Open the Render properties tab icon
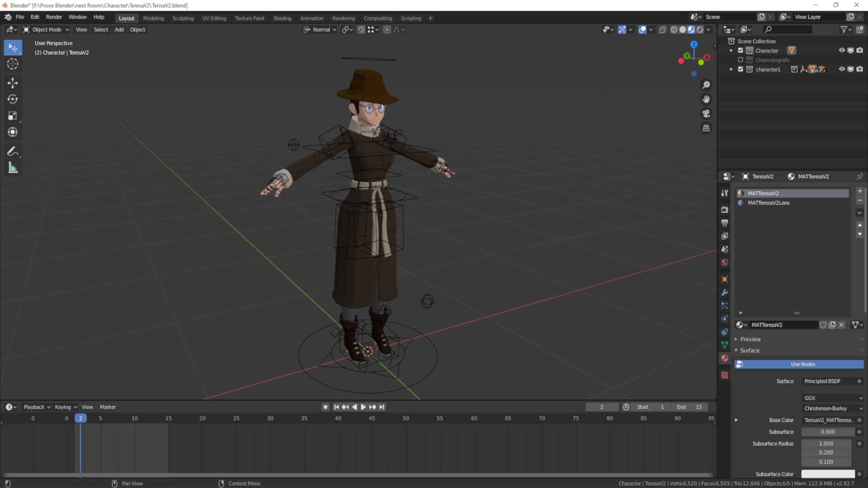Image resolution: width=868 pixels, height=488 pixels. click(725, 210)
